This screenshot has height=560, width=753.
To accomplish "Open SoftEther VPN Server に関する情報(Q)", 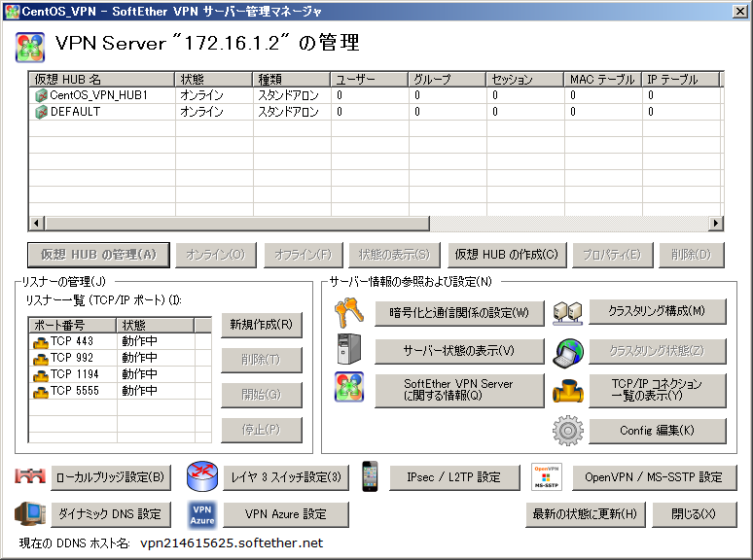I will click(x=459, y=390).
